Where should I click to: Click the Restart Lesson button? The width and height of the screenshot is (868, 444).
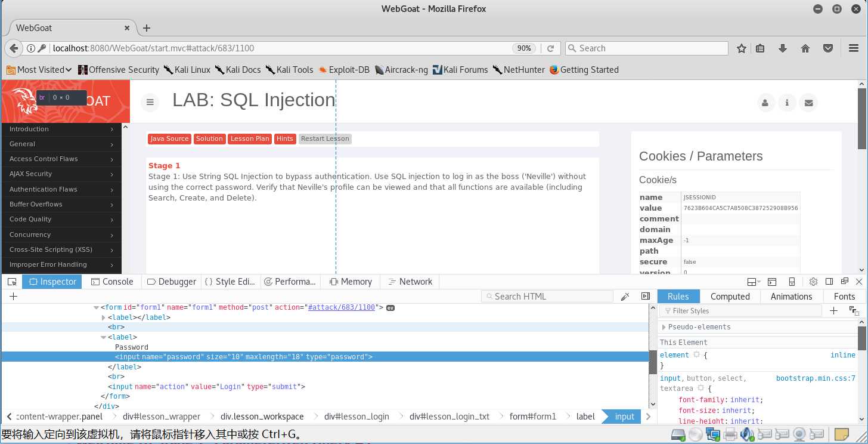click(325, 138)
